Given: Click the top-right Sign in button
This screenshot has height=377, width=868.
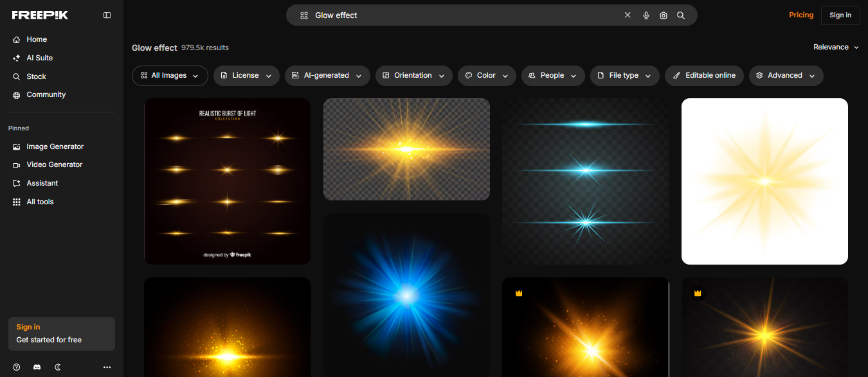Looking at the screenshot, I should coord(840,15).
